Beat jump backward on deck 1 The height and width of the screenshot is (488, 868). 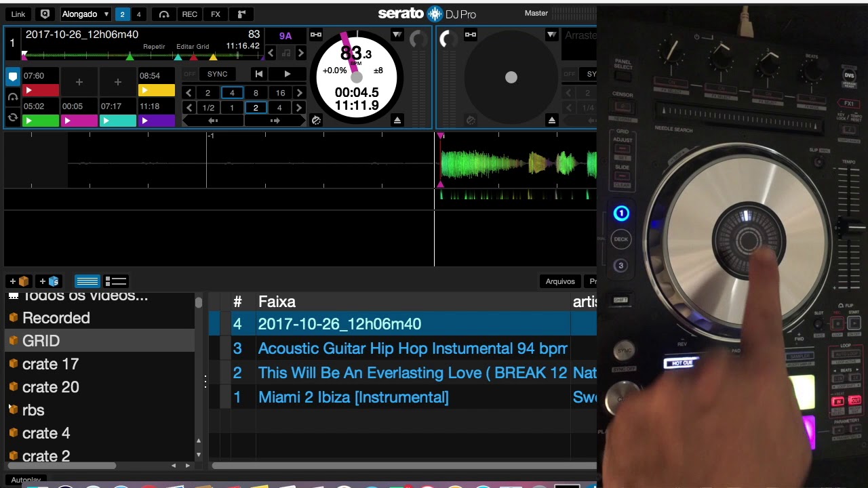pos(213,121)
